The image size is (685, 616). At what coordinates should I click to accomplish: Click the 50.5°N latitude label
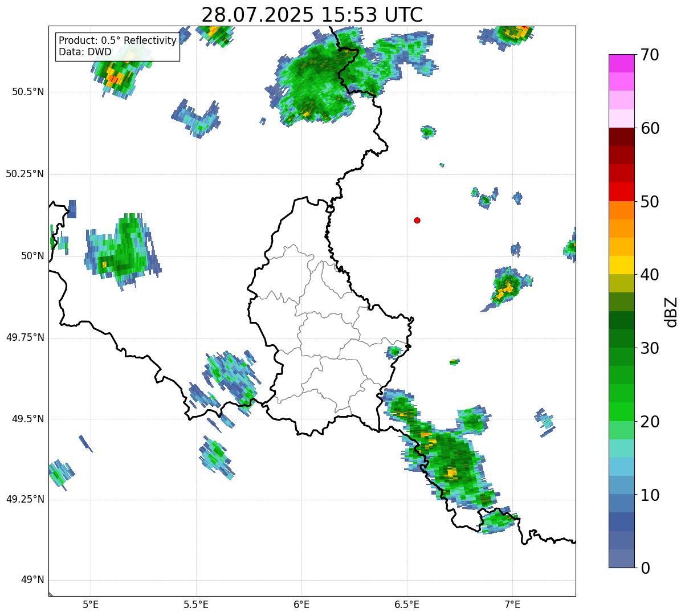click(x=27, y=92)
